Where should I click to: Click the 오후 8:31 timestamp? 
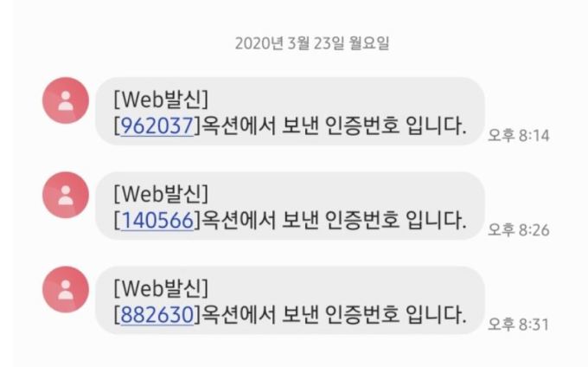[519, 325]
